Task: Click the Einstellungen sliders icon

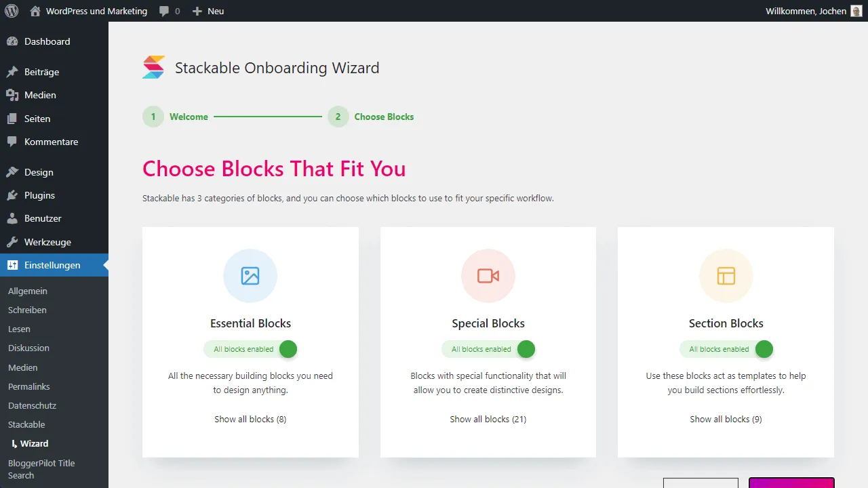Action: (x=12, y=265)
